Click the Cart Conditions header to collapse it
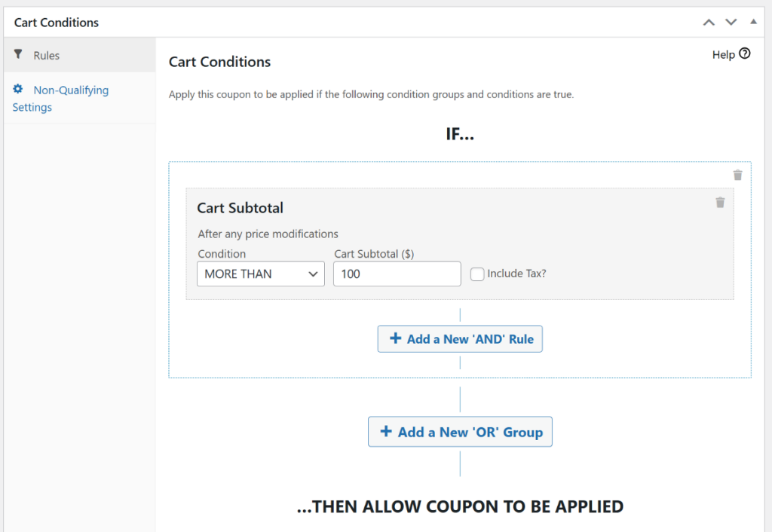The image size is (772, 532). pyautogui.click(x=56, y=22)
